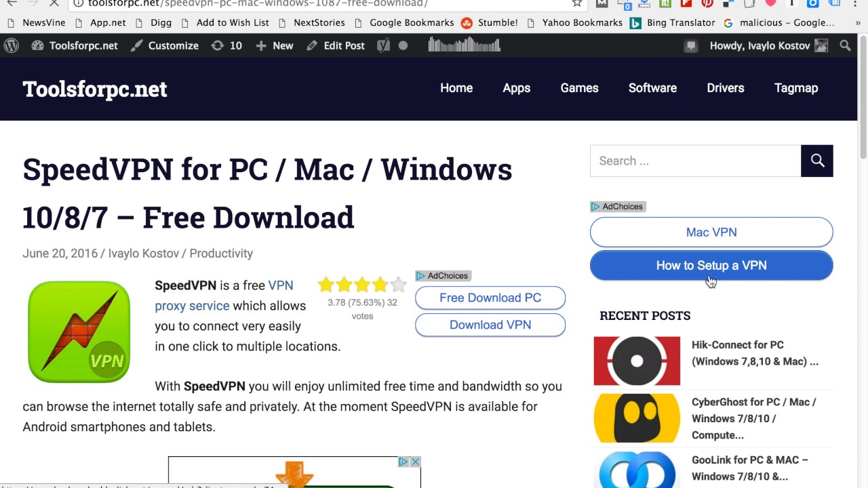
Task: Open the Ivaylo Kostov author link
Action: [143, 253]
